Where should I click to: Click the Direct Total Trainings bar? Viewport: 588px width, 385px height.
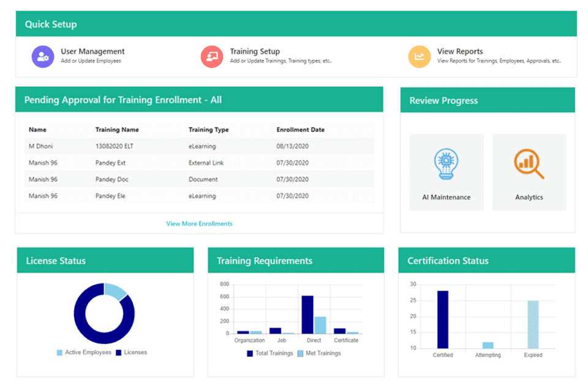point(307,315)
